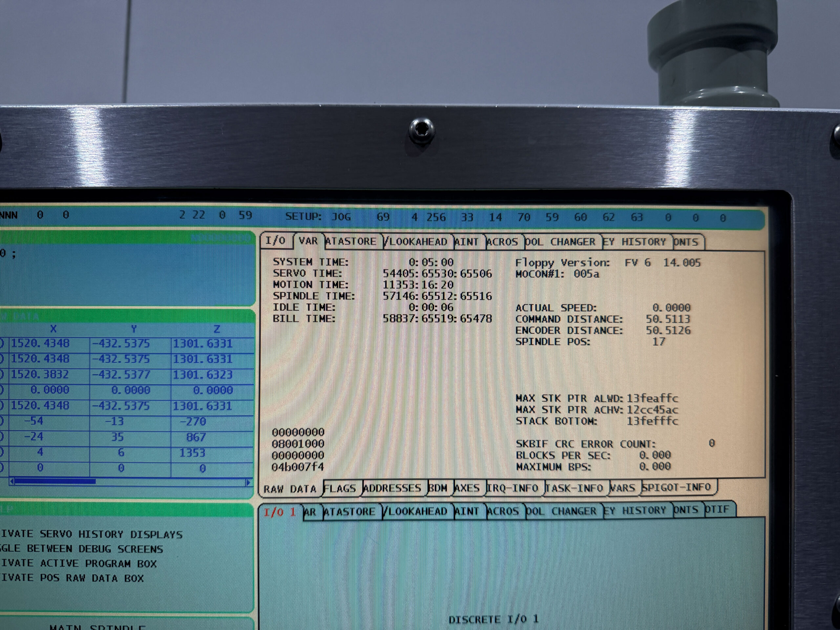Click the IDLE TIME value 0:00:06
The width and height of the screenshot is (840, 630).
coord(431,307)
